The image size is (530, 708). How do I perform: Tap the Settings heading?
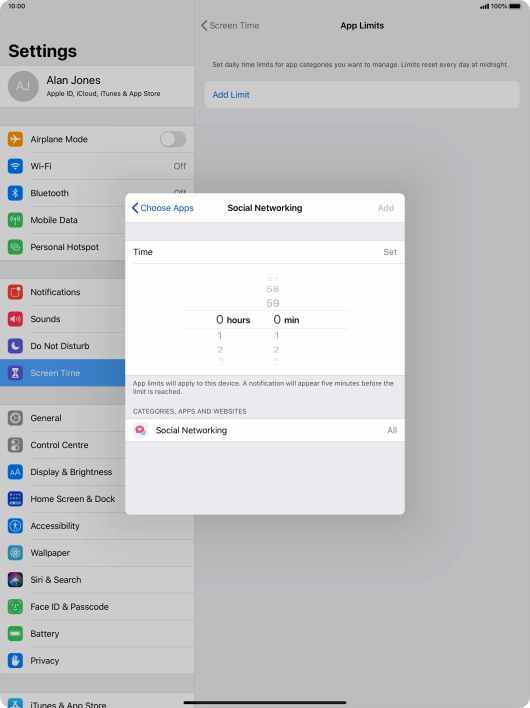pos(42,51)
